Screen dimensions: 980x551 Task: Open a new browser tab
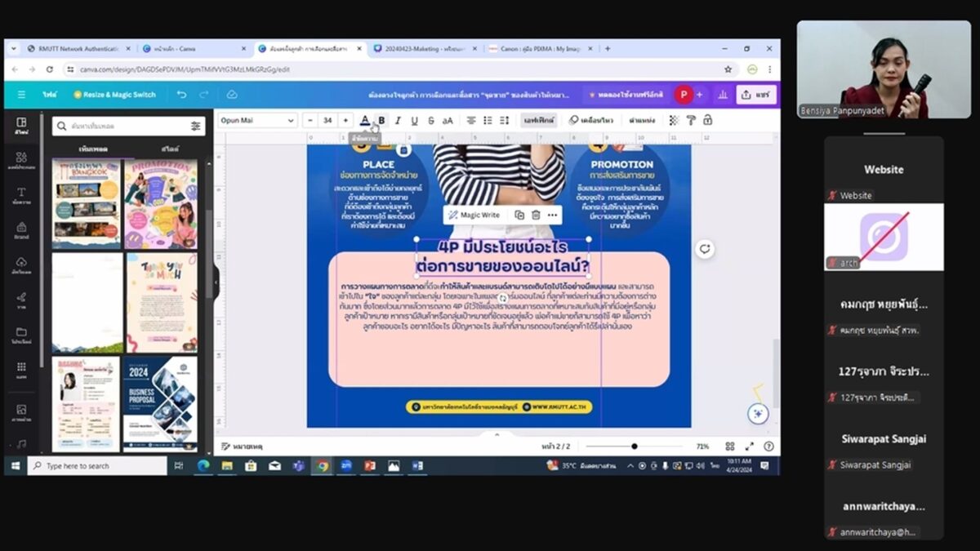click(608, 49)
